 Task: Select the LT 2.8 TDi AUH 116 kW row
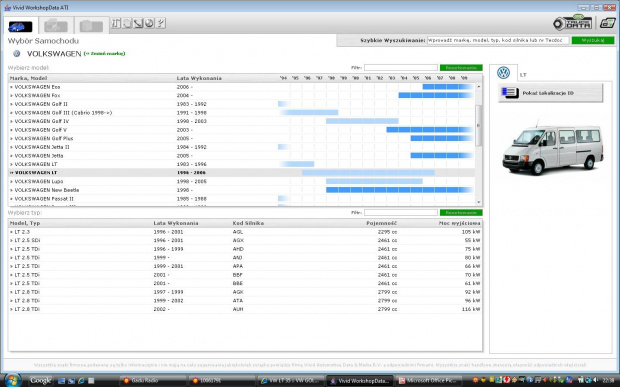245,309
